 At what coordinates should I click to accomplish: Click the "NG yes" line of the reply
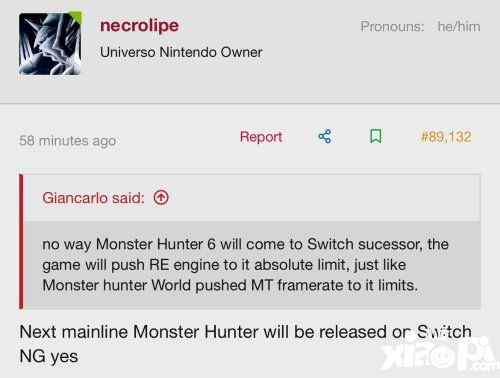click(x=49, y=356)
